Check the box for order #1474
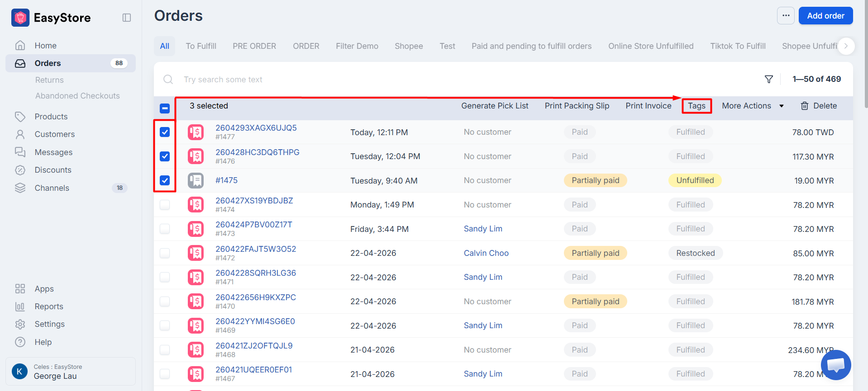 click(x=165, y=205)
